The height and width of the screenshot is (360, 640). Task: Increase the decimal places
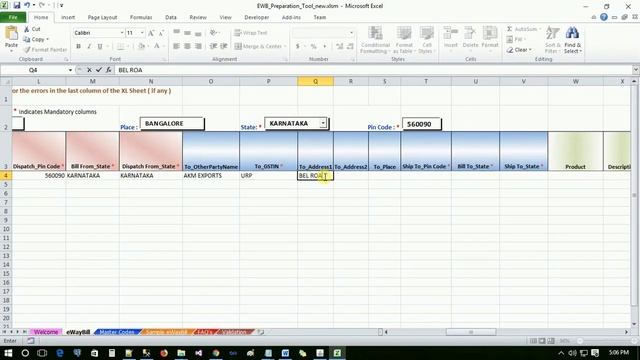coord(340,47)
